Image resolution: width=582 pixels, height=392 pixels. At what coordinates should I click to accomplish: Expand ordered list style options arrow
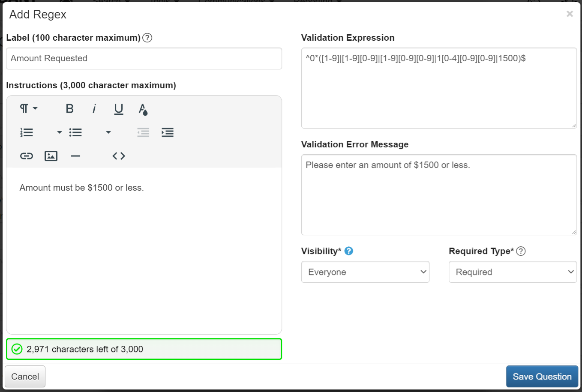pyautogui.click(x=59, y=132)
